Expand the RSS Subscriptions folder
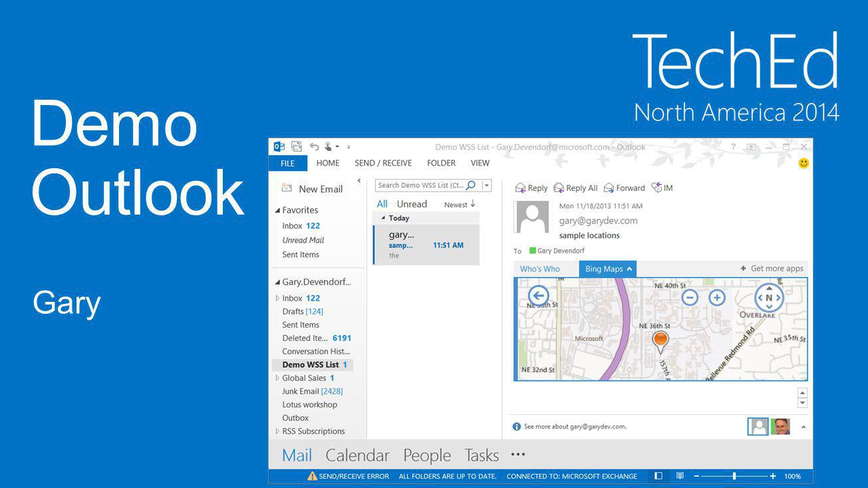Screen dimensions: 868x488 click(277, 431)
